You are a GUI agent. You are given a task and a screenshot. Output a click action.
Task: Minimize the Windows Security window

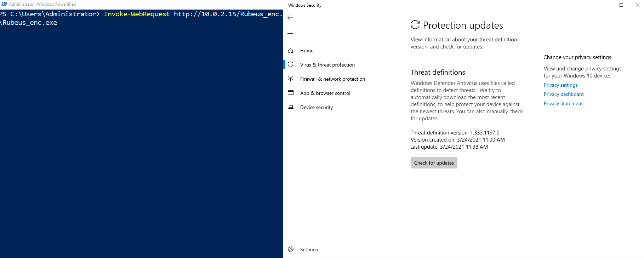[x=605, y=5]
